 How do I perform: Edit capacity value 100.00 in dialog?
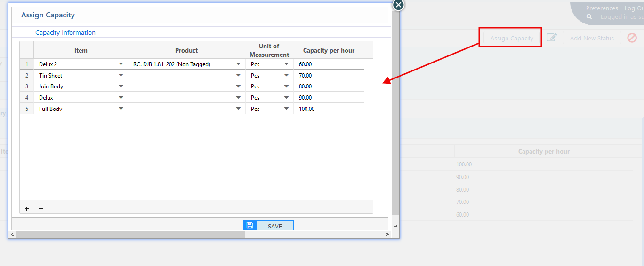(329, 109)
